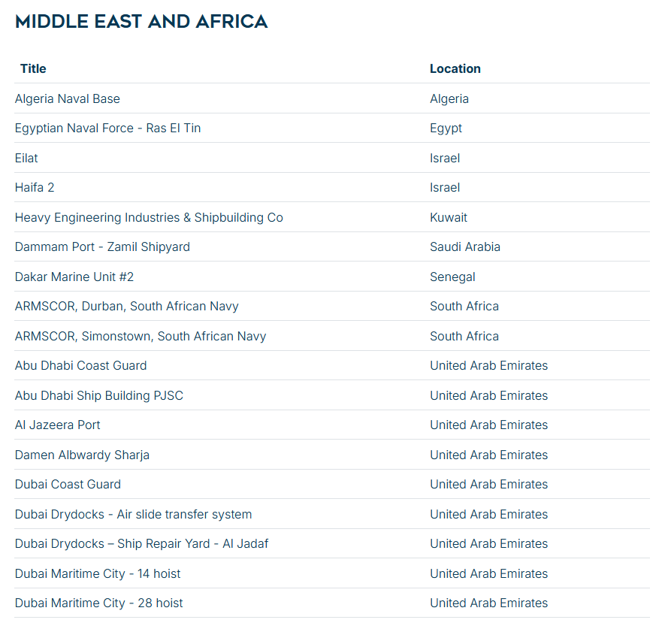This screenshot has width=656, height=644.
Task: Select Dubai Drydocks Ship Repair Yard - Al Jadaf
Action: pyautogui.click(x=142, y=543)
